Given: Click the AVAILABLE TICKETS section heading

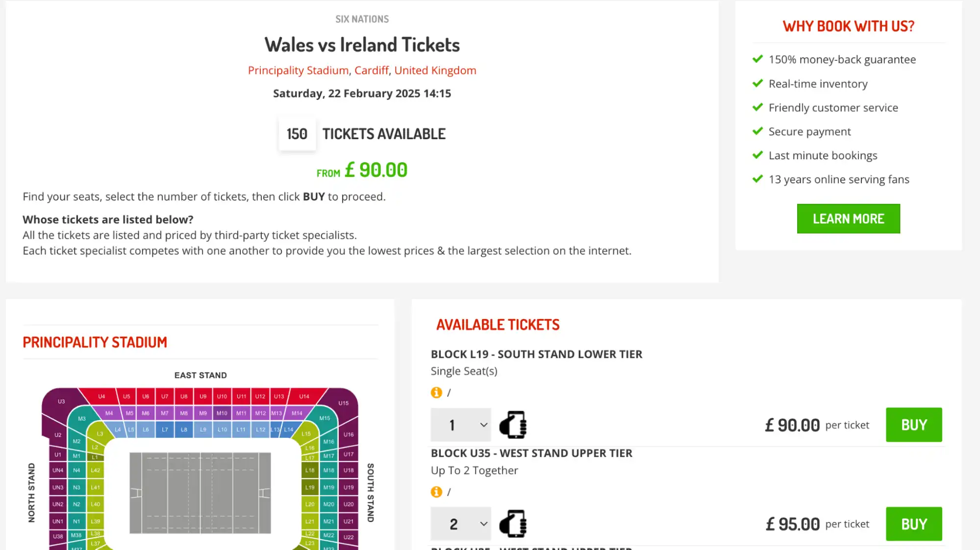Looking at the screenshot, I should 497,324.
